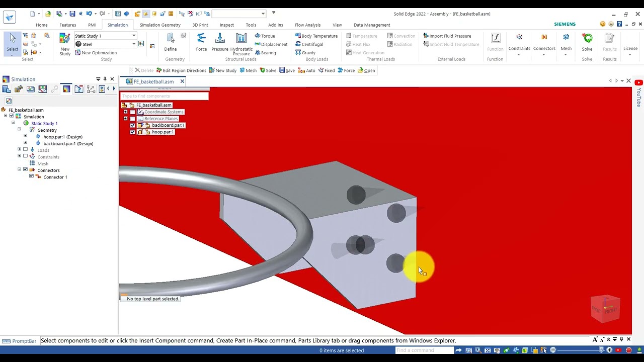Switch to the Flow Analysis tab
The width and height of the screenshot is (644, 362).
pos(308,25)
